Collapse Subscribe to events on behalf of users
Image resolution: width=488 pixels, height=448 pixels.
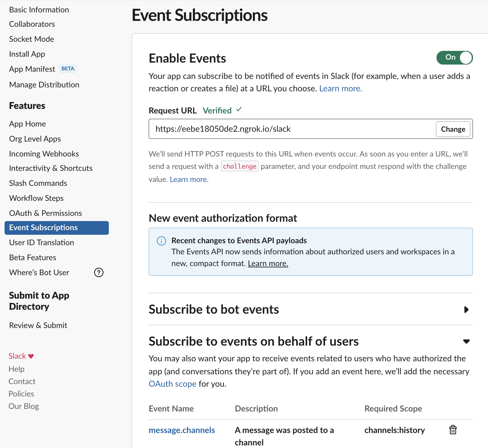point(466,341)
